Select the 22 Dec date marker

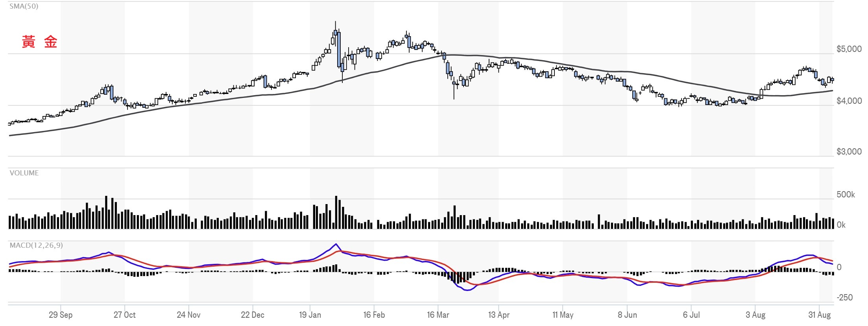click(x=253, y=315)
